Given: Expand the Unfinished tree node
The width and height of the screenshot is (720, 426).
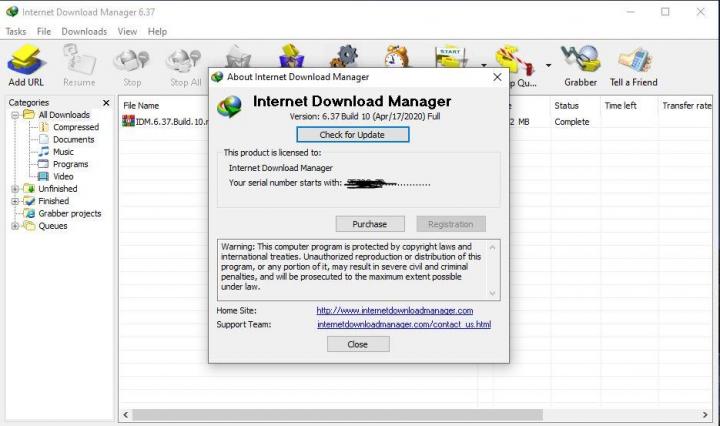Looking at the screenshot, I should point(15,189).
